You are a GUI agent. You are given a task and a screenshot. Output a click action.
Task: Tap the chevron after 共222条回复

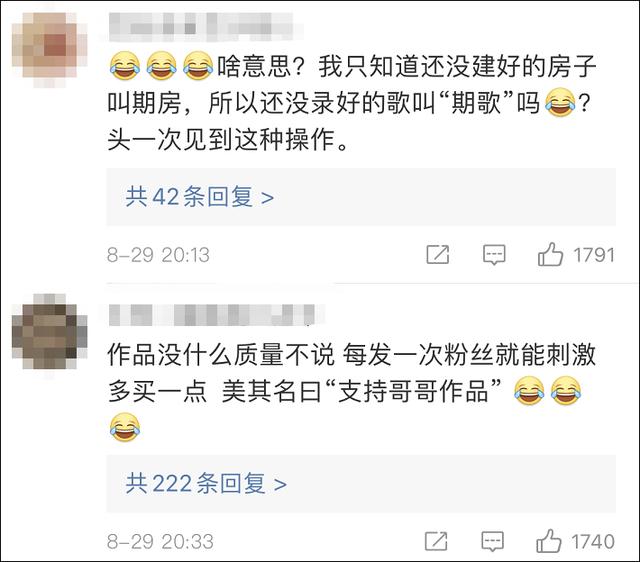click(x=280, y=485)
